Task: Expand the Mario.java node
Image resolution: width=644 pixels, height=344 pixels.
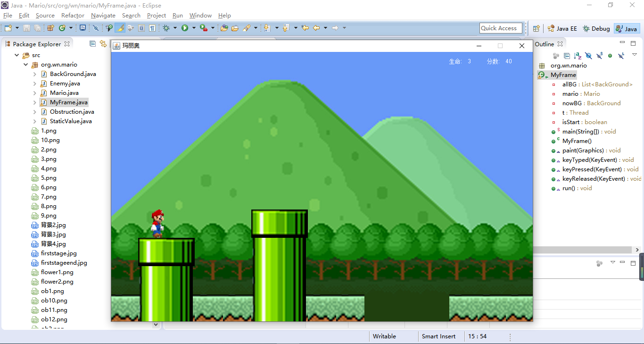Action: 34,93
